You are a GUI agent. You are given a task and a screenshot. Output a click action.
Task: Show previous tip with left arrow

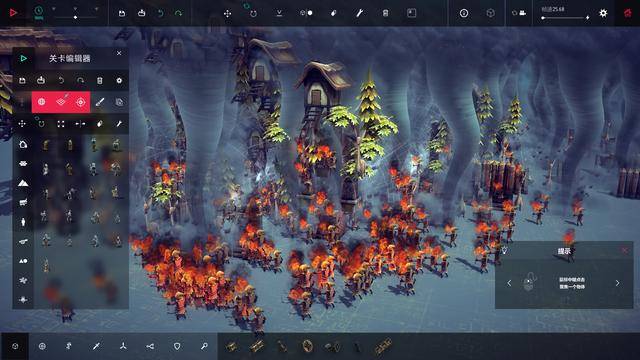509,283
